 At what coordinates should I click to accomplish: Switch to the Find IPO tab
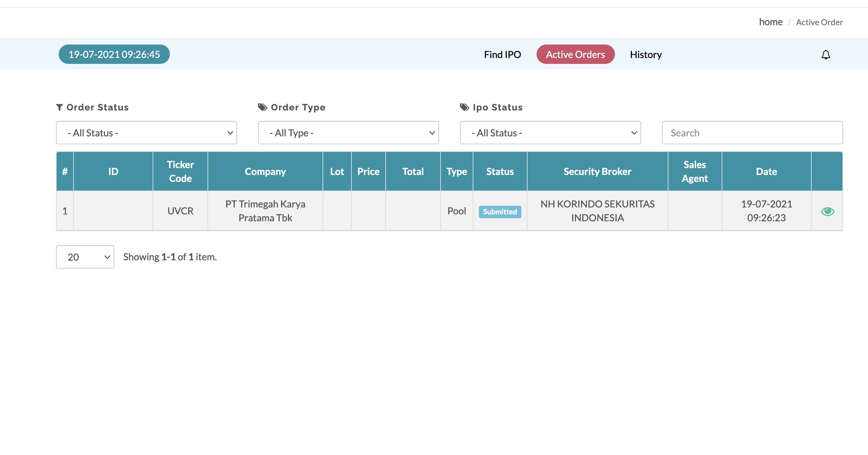[x=502, y=55]
